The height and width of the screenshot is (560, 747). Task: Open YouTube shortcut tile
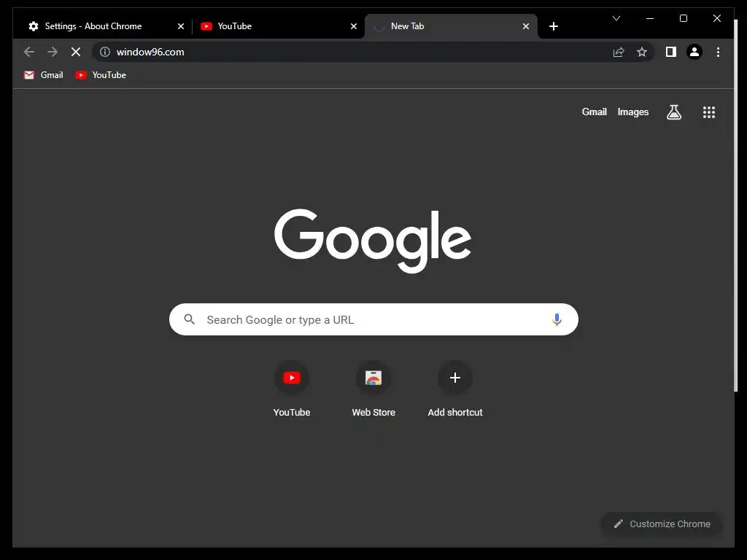[292, 389]
